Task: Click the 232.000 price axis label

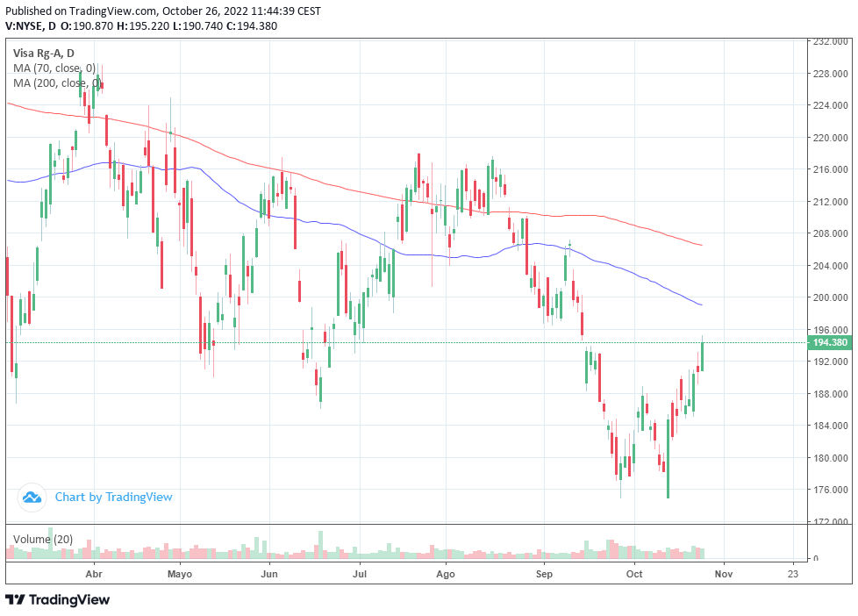Action: tap(831, 41)
